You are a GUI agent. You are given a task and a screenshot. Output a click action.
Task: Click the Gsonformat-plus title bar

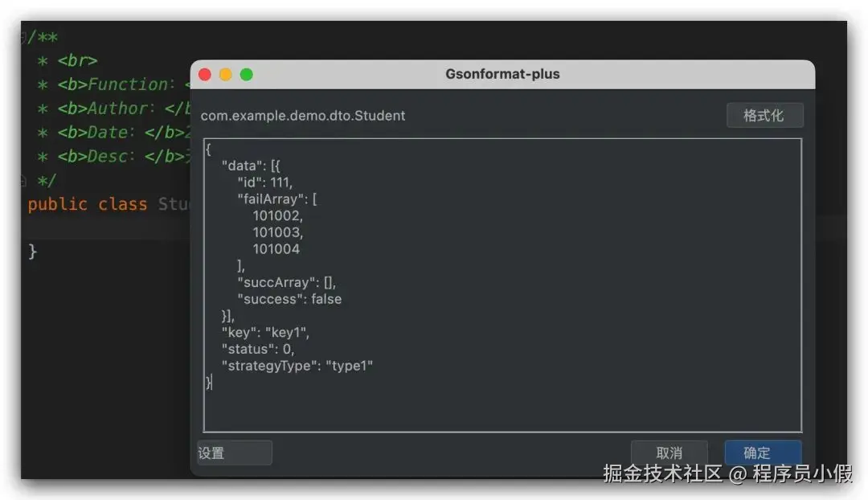click(x=502, y=74)
